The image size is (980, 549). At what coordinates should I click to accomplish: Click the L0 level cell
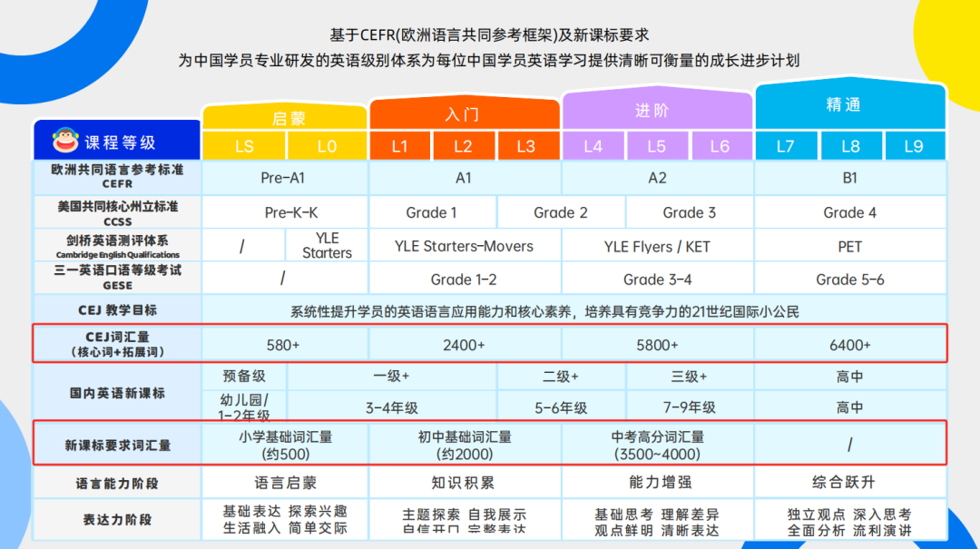pos(327,146)
